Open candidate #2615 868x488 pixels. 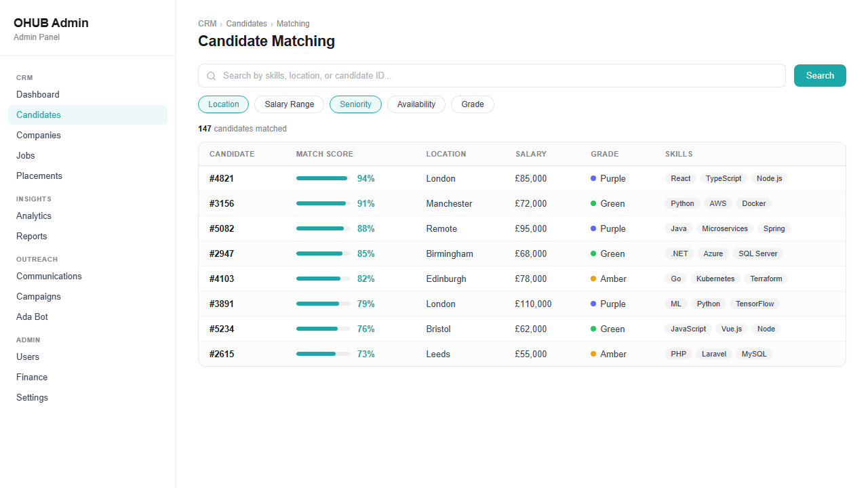[x=222, y=354]
